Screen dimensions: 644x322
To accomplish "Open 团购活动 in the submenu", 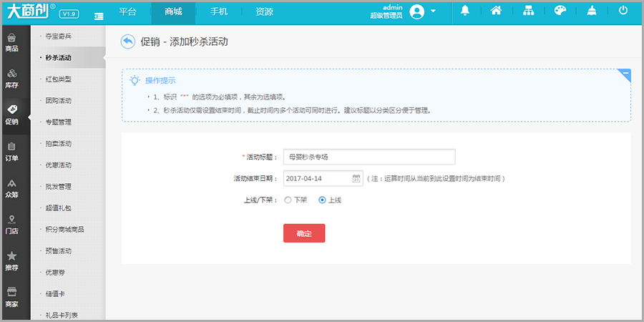I will [59, 101].
